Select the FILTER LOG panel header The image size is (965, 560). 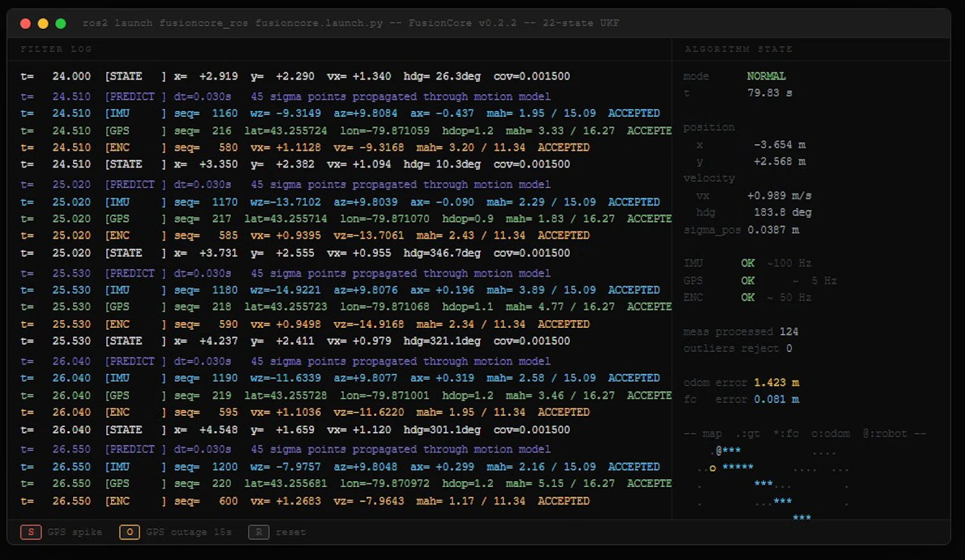coord(56,49)
